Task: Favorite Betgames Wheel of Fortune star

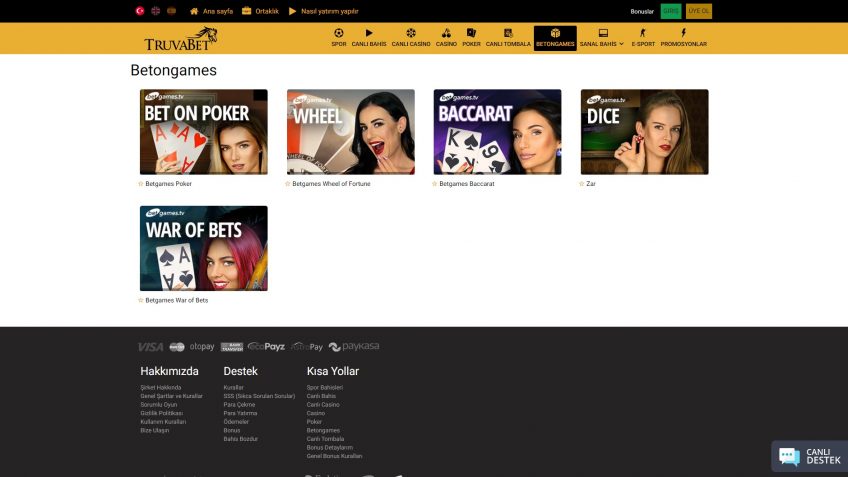Action: pos(288,184)
